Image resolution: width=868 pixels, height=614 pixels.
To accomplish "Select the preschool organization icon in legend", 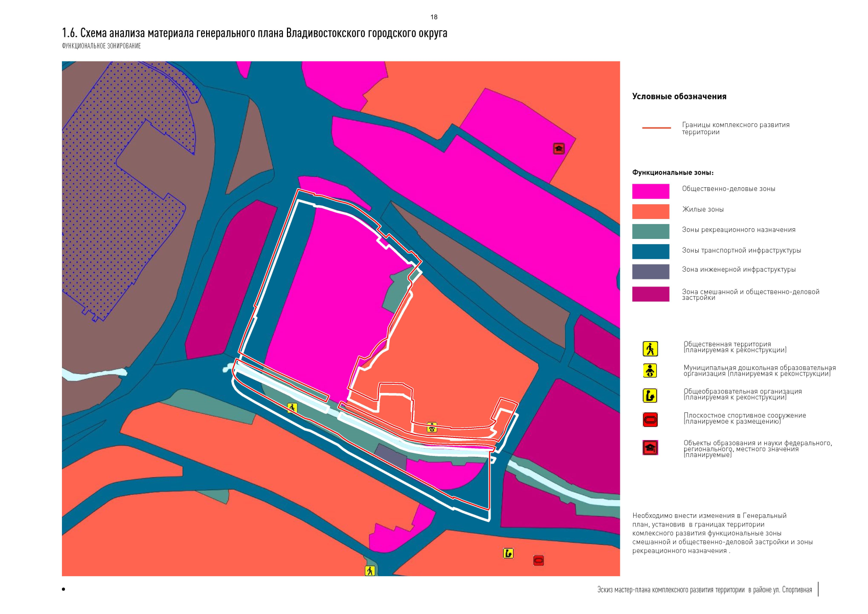I will coord(650,370).
